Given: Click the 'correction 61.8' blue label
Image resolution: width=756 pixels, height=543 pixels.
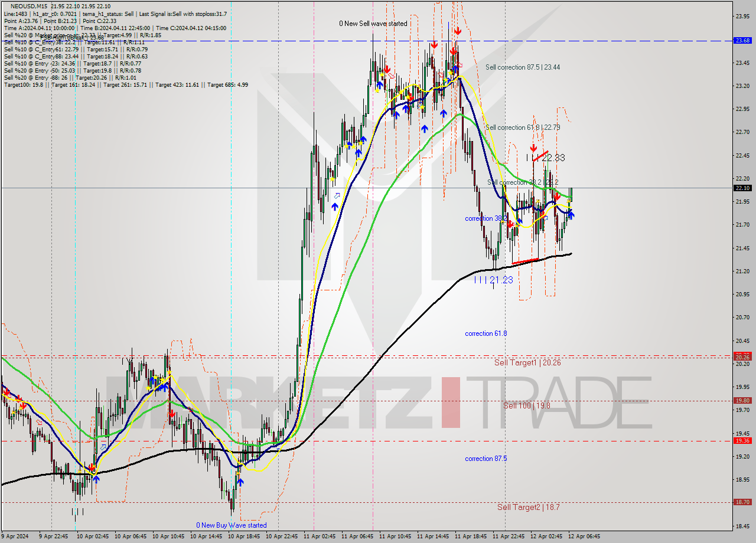Looking at the screenshot, I should coord(485,333).
